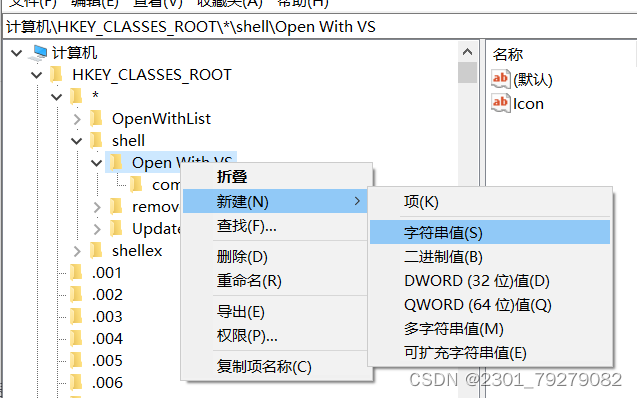Click the .005 folder icon
The image size is (637, 398).
click(76, 360)
